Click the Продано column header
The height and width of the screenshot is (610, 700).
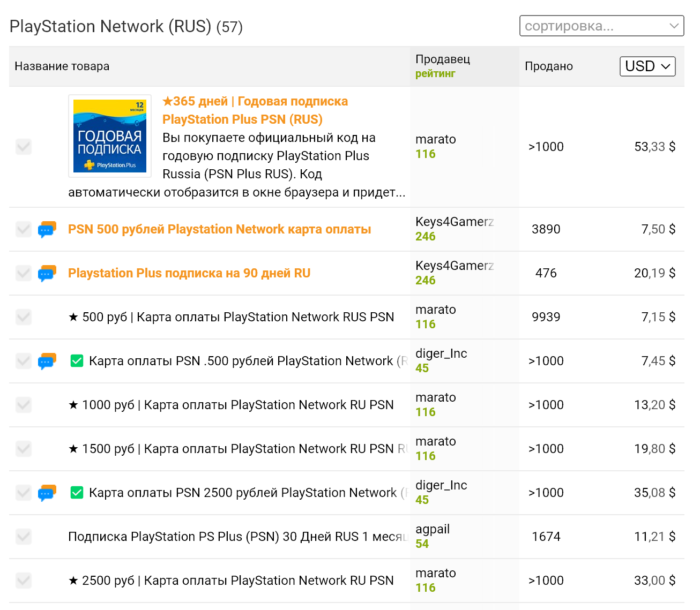click(x=549, y=66)
